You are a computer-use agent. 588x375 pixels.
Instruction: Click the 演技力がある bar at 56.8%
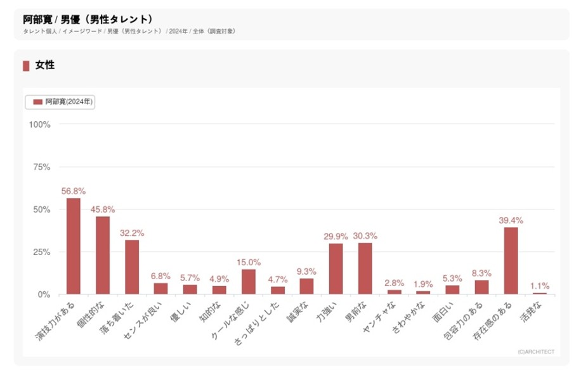pos(74,246)
